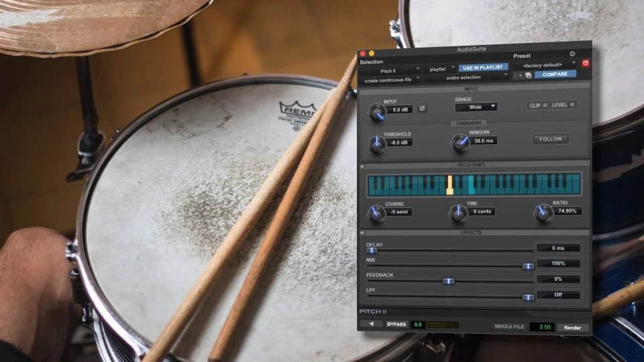644x362 pixels.
Task: Toggle USE IN PLAYLIST
Action: [x=482, y=67]
